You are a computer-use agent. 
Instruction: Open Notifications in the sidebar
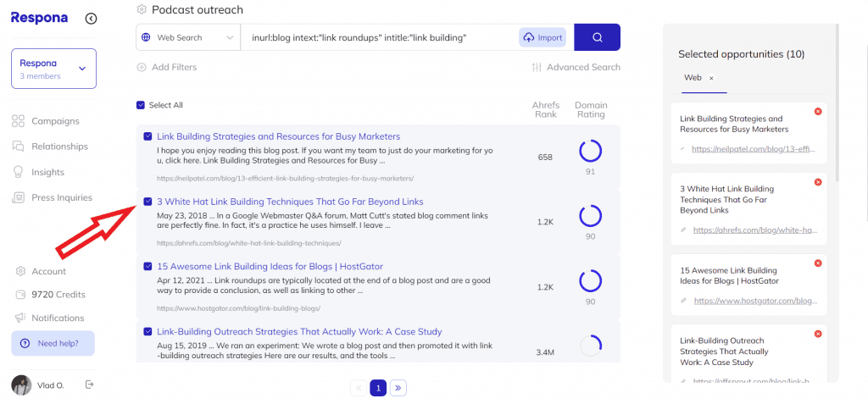[x=50, y=318]
